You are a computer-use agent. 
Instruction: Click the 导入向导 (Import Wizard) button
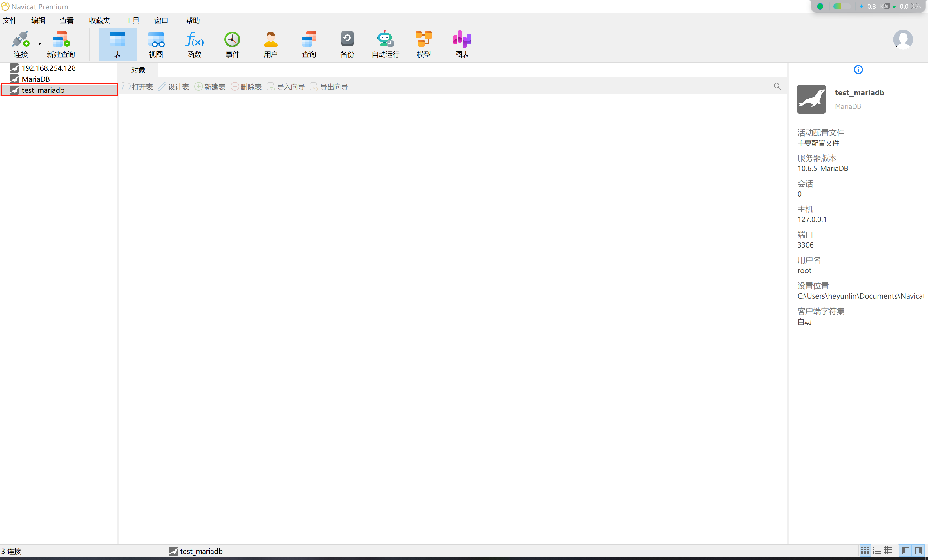pyautogui.click(x=286, y=87)
